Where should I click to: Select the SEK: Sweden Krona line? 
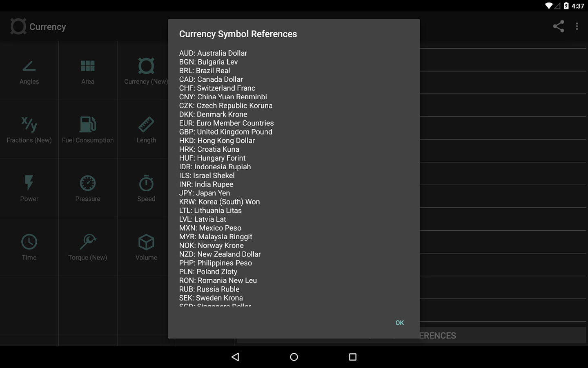click(x=211, y=298)
